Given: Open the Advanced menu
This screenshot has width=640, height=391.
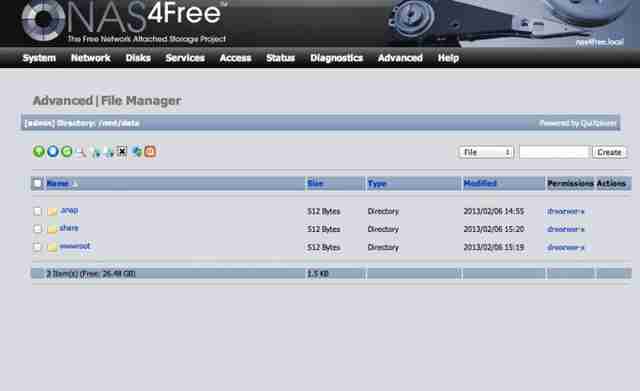Looking at the screenshot, I should [400, 58].
